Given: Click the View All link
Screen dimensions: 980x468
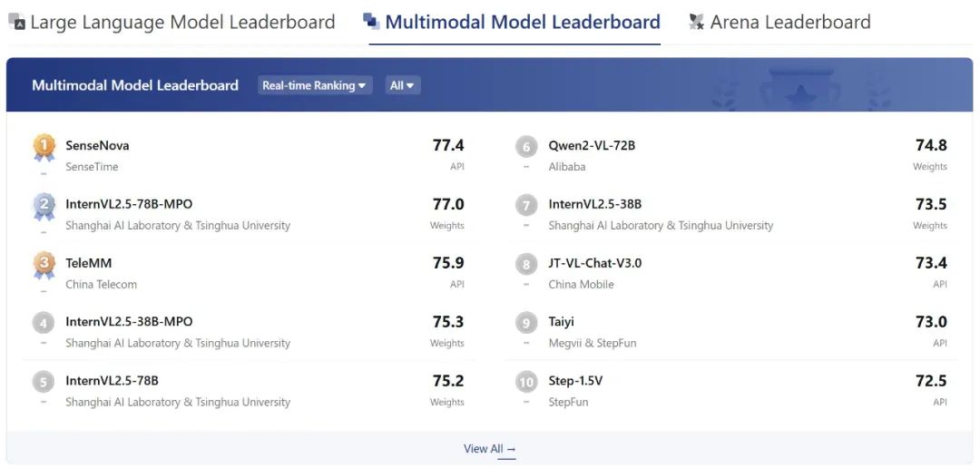Looking at the screenshot, I should [489, 449].
